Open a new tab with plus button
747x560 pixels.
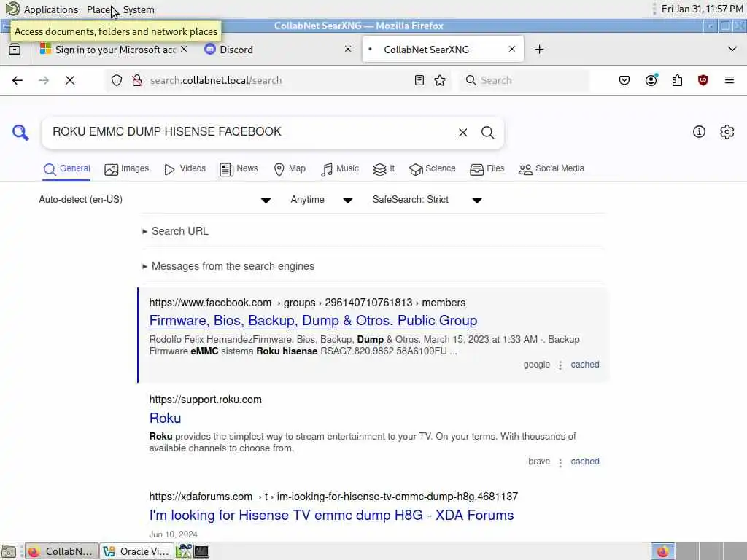click(539, 50)
